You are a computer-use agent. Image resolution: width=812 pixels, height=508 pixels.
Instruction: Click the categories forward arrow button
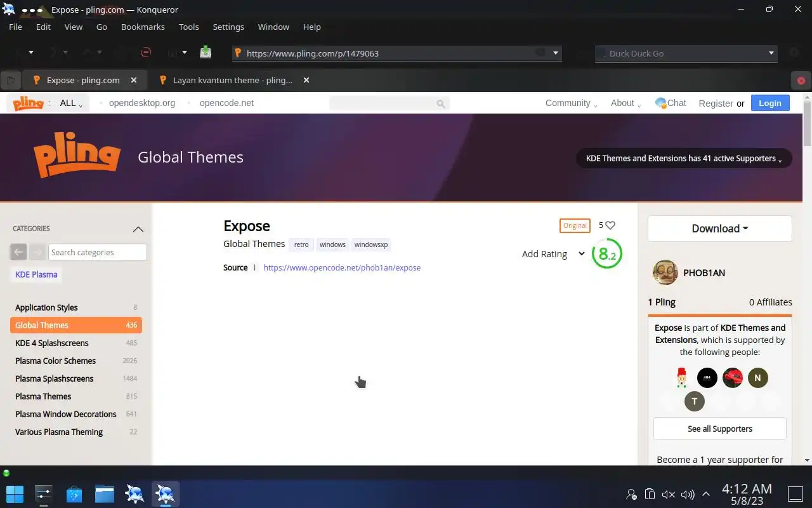(x=37, y=252)
